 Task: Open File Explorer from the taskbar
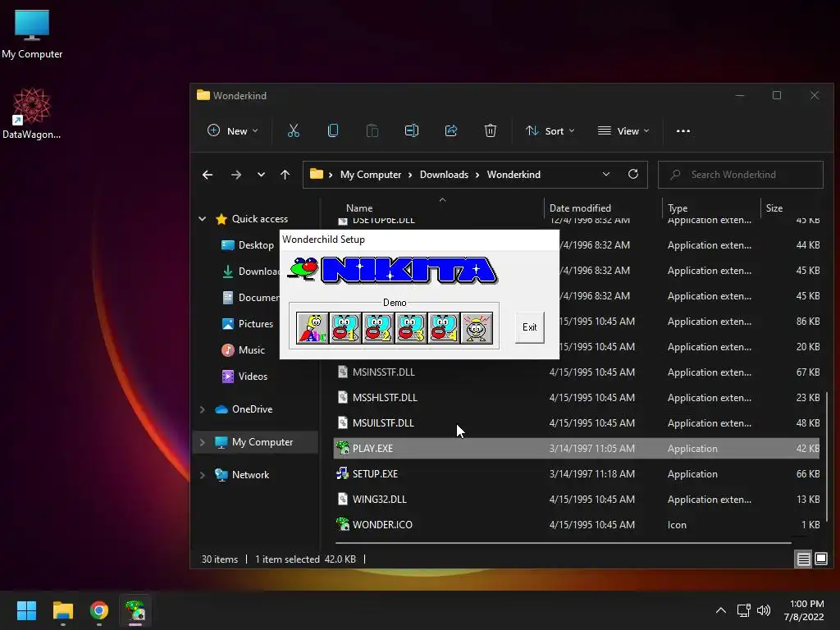pyautogui.click(x=62, y=610)
